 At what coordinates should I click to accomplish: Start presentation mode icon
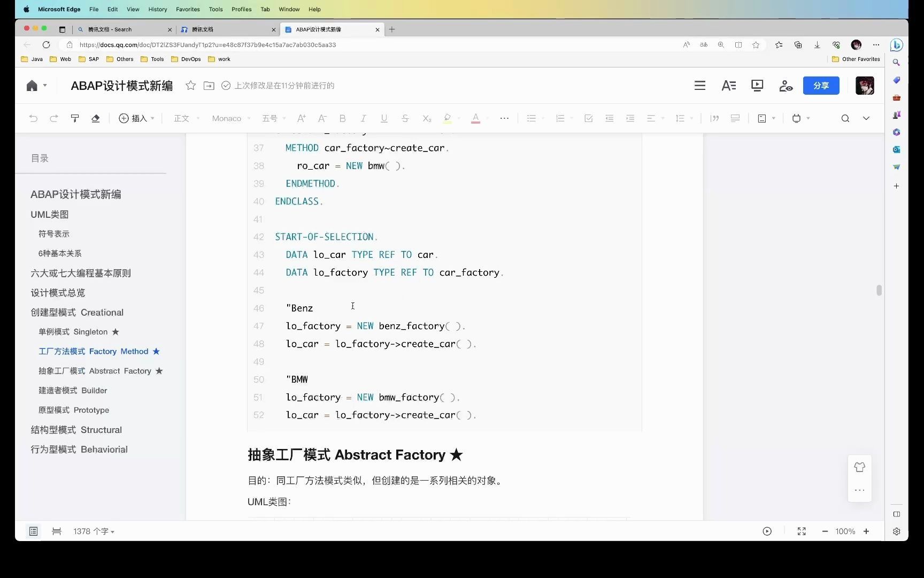coord(757,86)
